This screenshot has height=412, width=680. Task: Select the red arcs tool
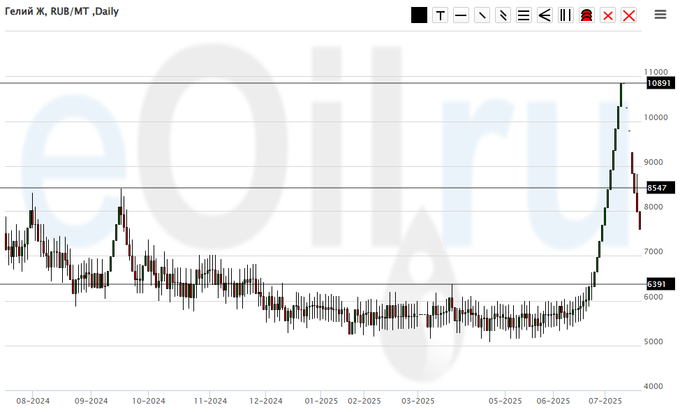tap(586, 15)
